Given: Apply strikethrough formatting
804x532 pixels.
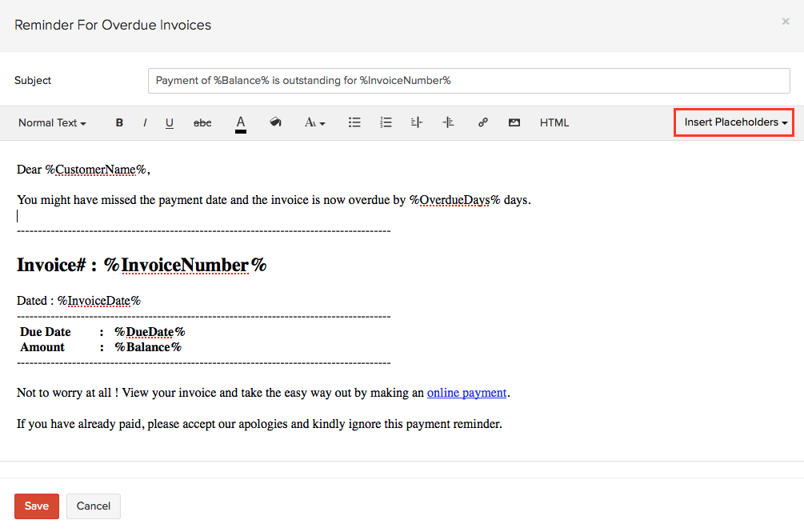Looking at the screenshot, I should (202, 122).
